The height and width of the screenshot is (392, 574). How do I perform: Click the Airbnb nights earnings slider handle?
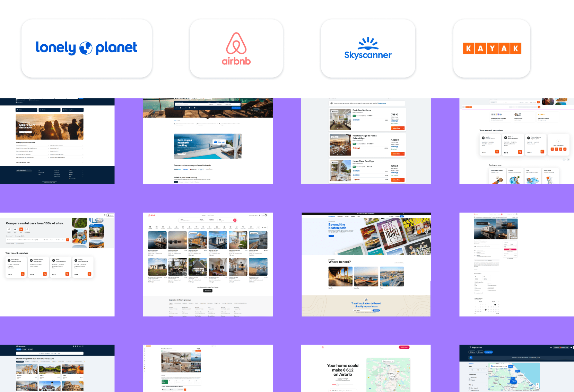337,384
